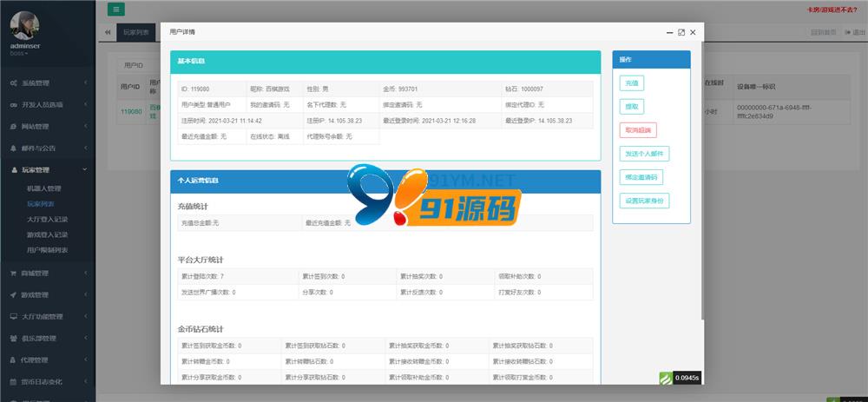Click the 个人运营信息 panel header

pos(385,181)
